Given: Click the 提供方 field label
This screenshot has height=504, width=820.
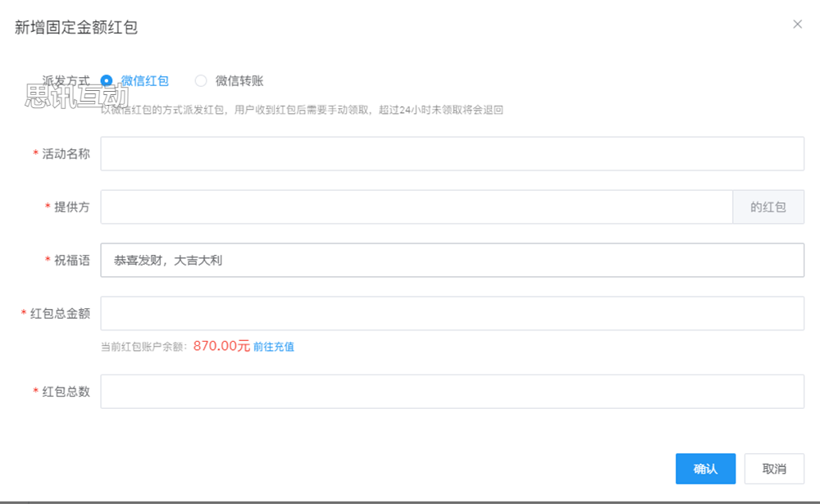Looking at the screenshot, I should coord(71,207).
